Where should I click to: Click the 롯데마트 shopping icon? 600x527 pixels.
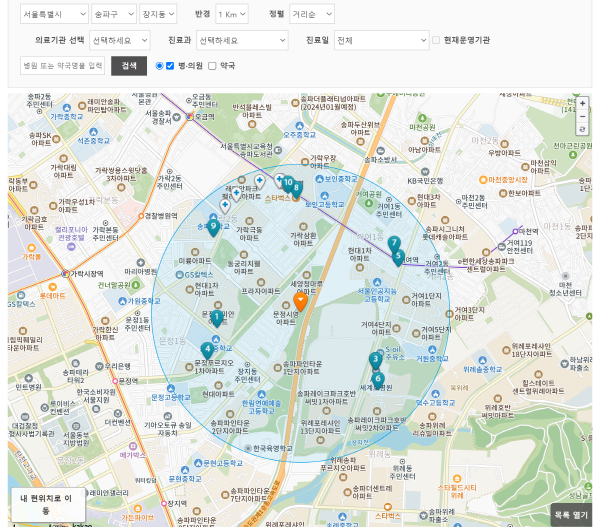[52, 287]
